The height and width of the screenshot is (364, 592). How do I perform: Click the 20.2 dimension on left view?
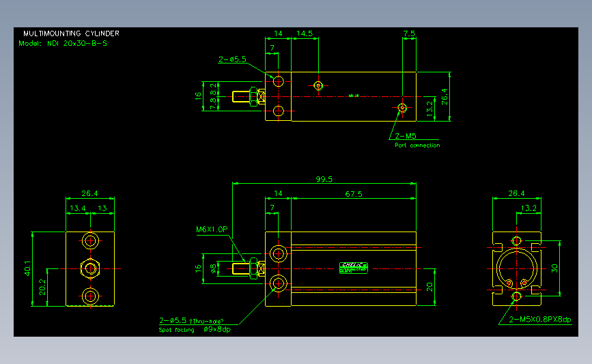click(42, 287)
